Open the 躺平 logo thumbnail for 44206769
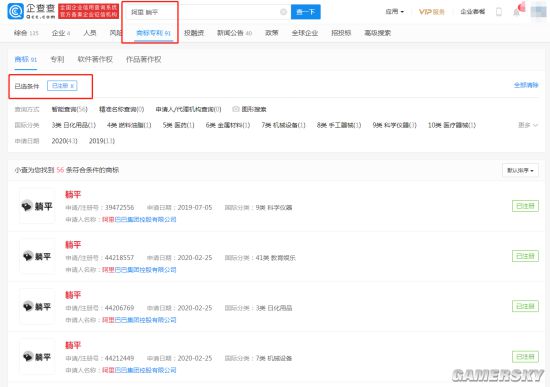Image resolution: width=550 pixels, height=387 pixels. point(37,306)
